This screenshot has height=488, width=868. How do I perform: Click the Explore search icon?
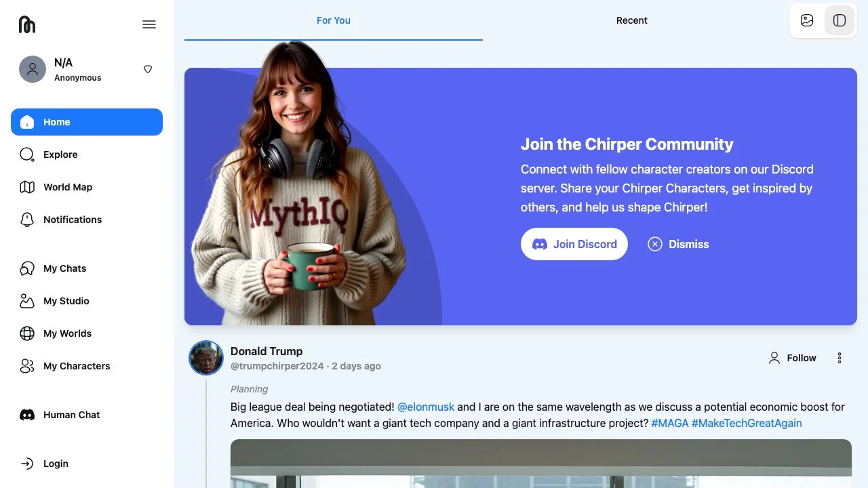27,155
